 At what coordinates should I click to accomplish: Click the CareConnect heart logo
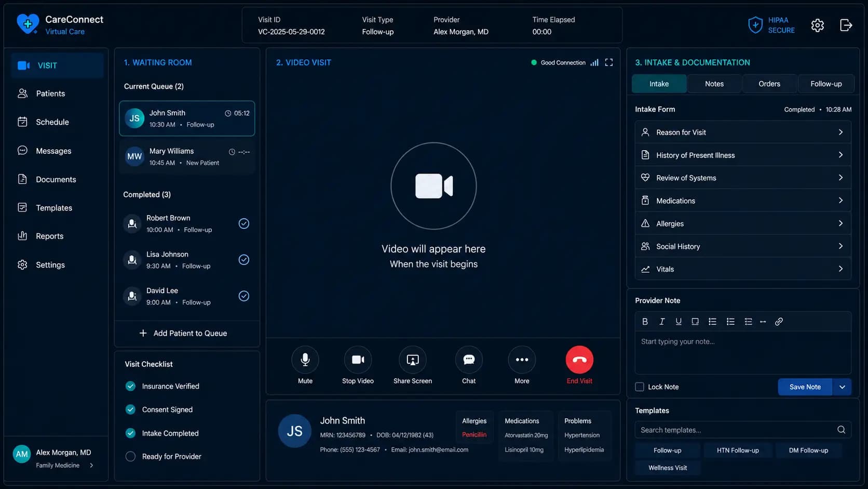point(28,24)
